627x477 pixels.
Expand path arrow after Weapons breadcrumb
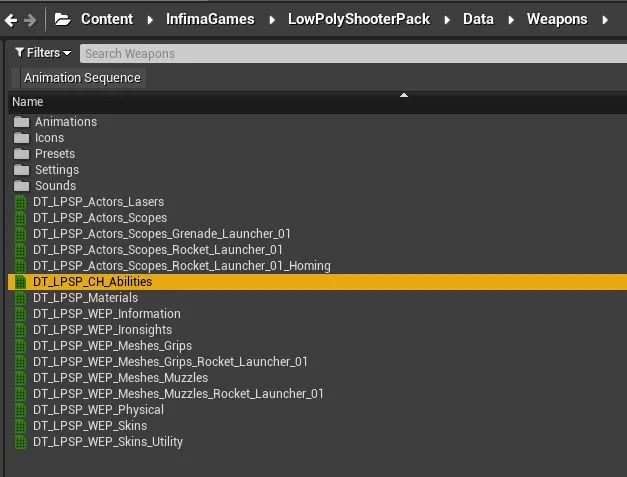point(604,19)
